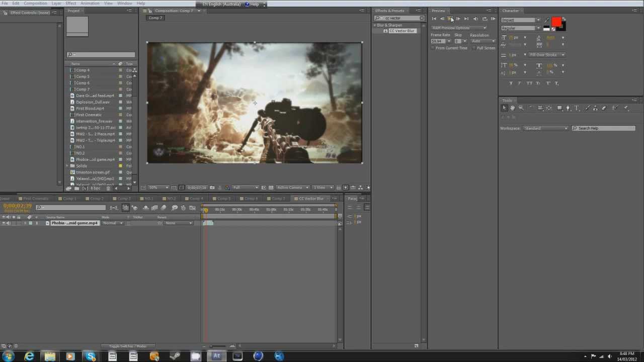Open the 50% magnification dropdown
The height and width of the screenshot is (362, 644).
[158, 188]
